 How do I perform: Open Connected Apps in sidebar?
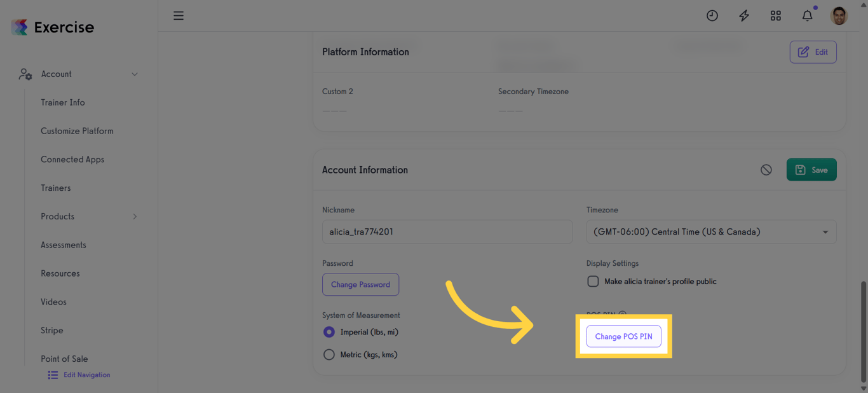[x=72, y=160]
